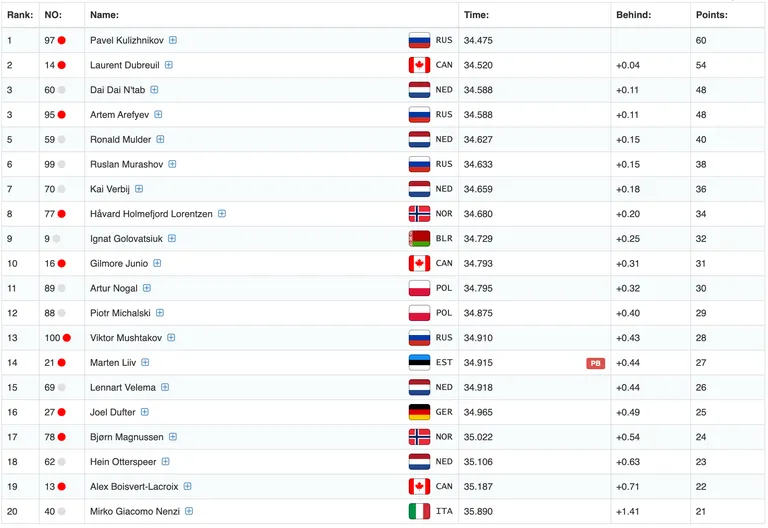Click the Norwegian flag in Bjørn Magnussen's row
Screen dimensions: 768x528
tap(419, 437)
